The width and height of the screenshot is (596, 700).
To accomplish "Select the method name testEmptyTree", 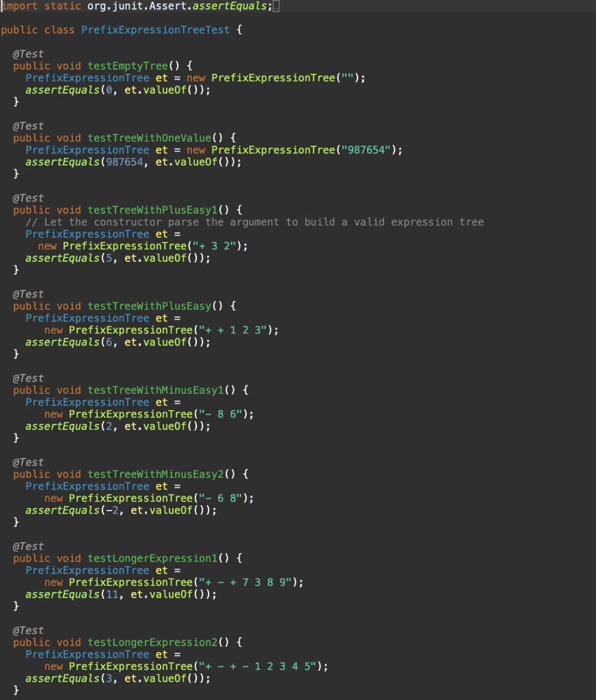I will (x=128, y=66).
